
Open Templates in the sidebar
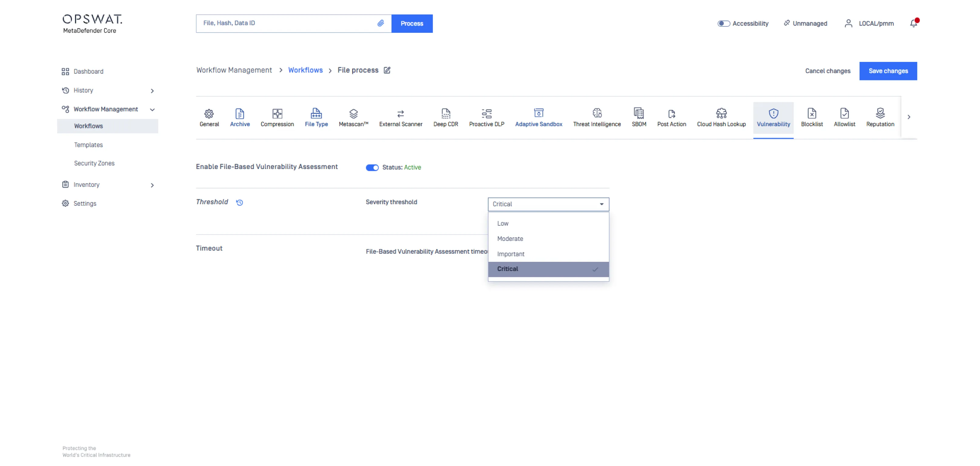[x=88, y=145]
